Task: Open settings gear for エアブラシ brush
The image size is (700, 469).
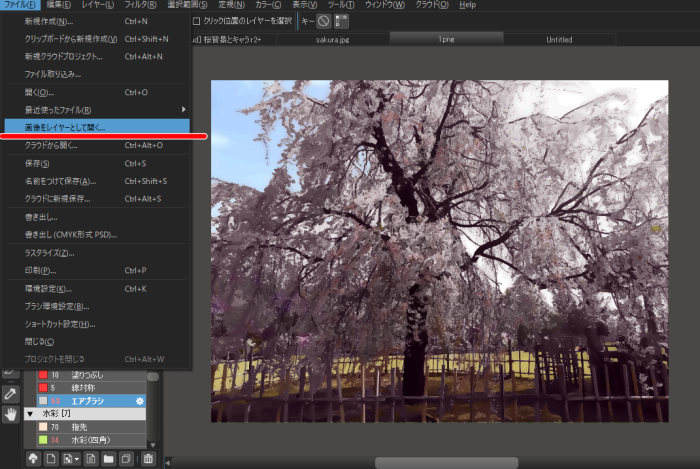Action: point(140,400)
